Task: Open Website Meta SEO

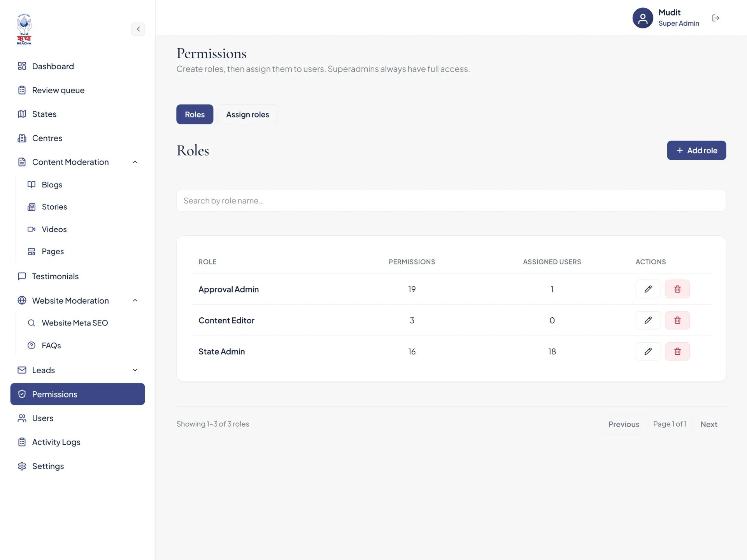Action: pyautogui.click(x=82, y=323)
